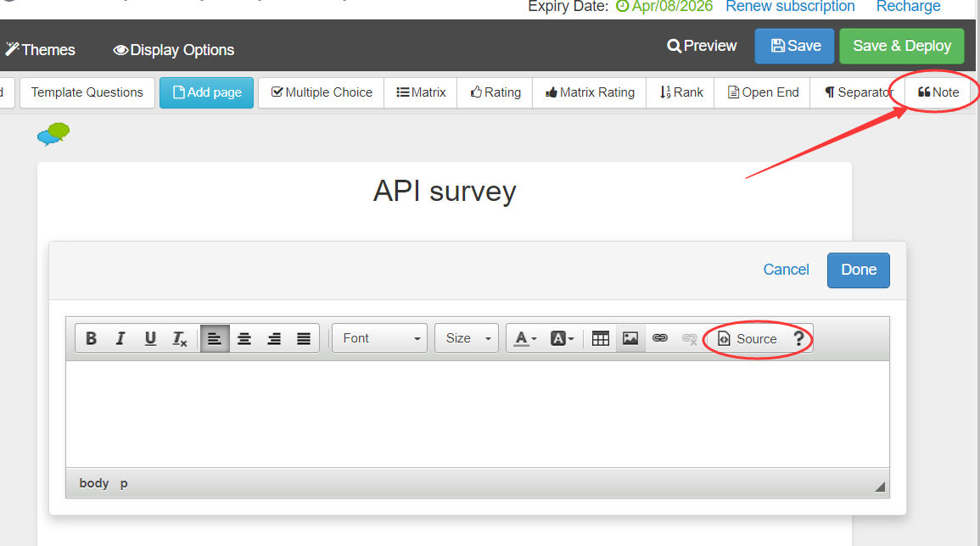
Task: Expand the Size dropdown
Action: tap(467, 338)
